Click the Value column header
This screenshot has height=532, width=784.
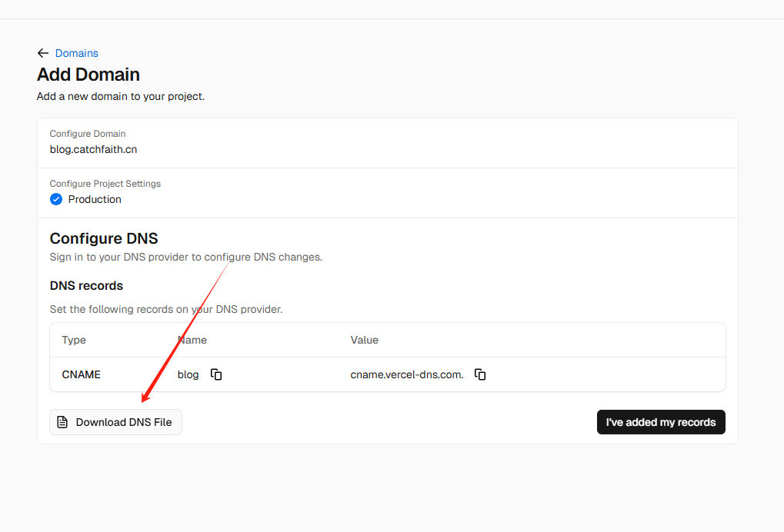click(x=365, y=340)
